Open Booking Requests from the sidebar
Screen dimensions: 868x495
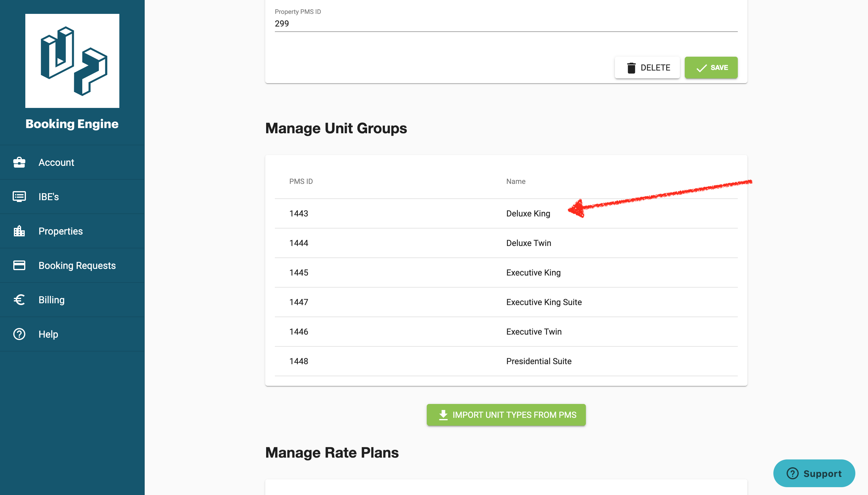point(77,265)
